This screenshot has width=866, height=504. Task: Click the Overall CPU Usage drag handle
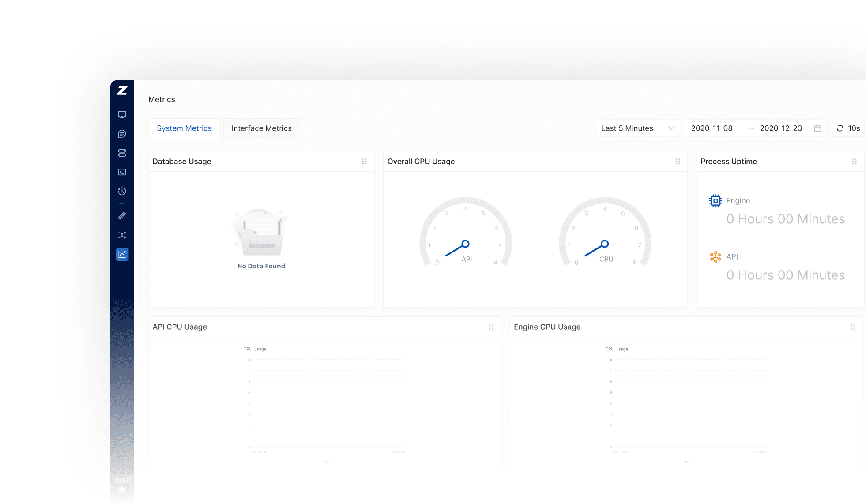click(x=678, y=162)
